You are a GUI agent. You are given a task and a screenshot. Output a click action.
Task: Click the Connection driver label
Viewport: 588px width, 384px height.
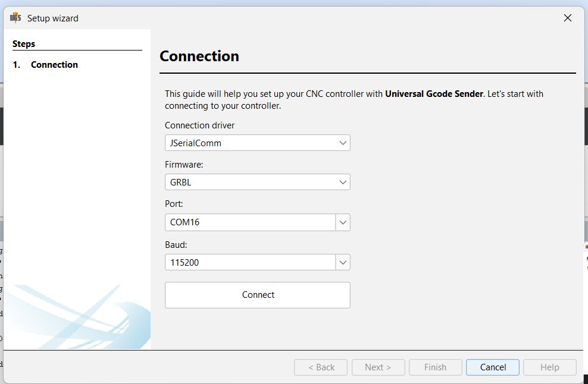[x=199, y=125]
